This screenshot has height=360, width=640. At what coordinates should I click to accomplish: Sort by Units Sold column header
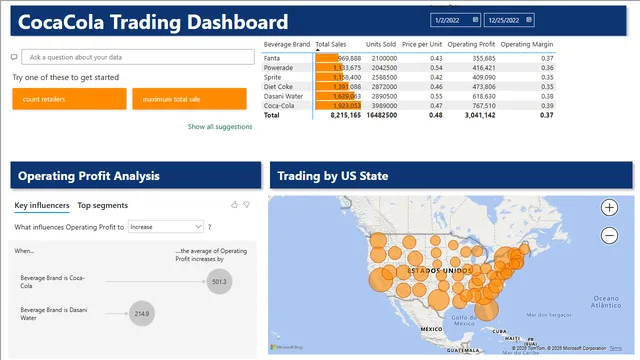(x=380, y=44)
